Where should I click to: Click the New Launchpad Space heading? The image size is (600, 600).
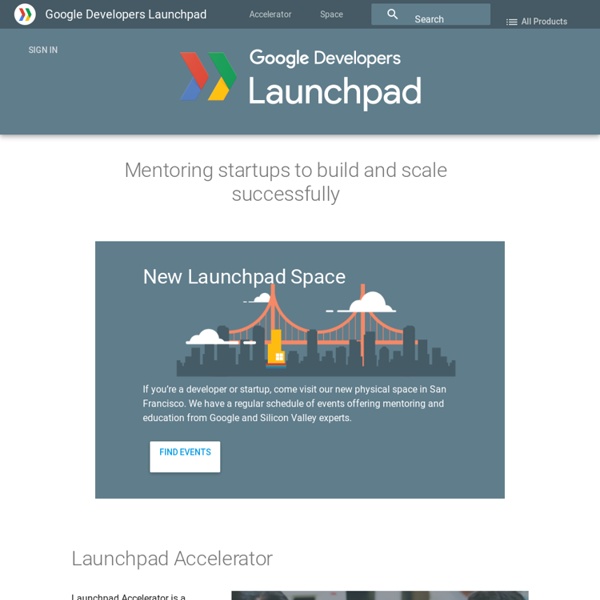click(x=244, y=277)
